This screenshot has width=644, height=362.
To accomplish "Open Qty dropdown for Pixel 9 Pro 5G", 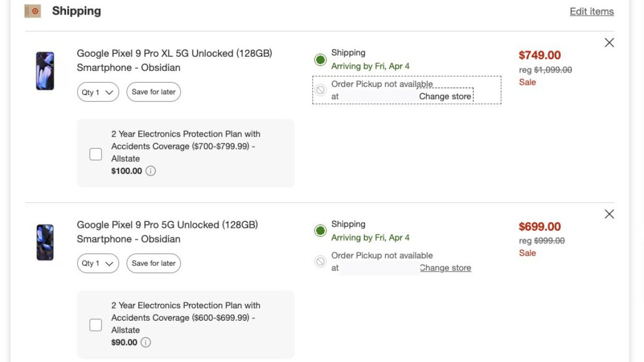I will [x=98, y=263].
